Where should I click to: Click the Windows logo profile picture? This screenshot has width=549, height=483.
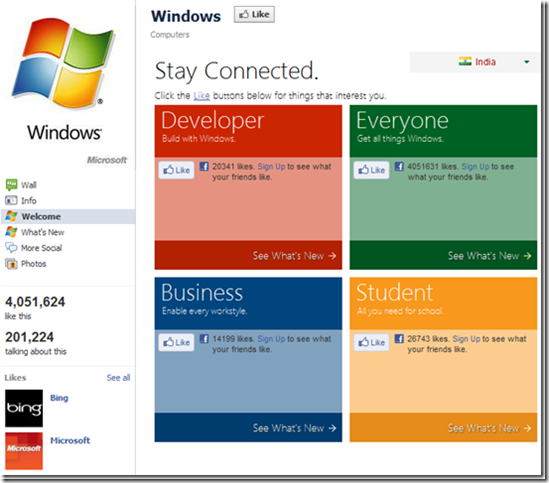click(65, 78)
